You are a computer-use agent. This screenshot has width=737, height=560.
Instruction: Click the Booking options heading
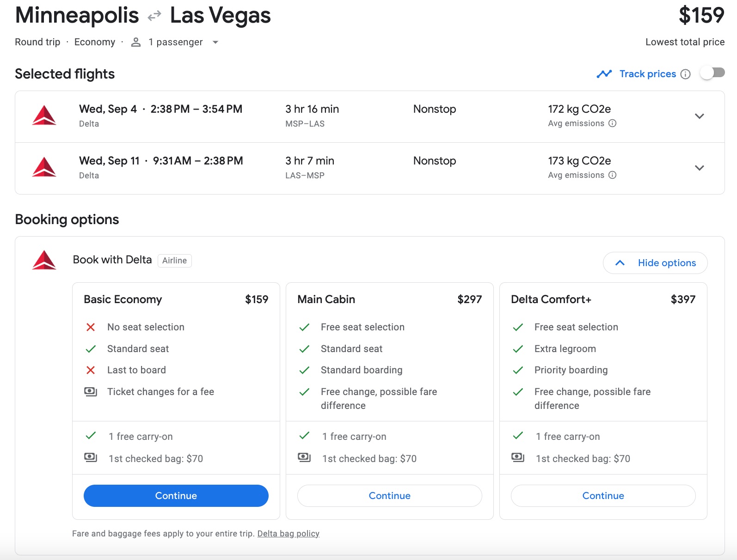(67, 219)
